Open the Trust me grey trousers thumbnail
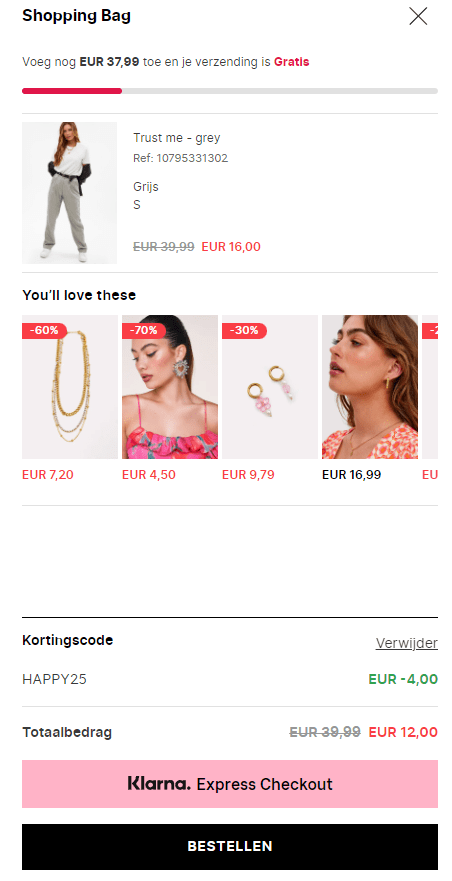Screen dimensions: 452x881 click(69, 193)
